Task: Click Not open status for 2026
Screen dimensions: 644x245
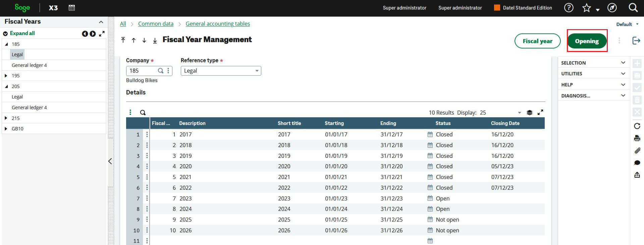Action: coord(447,230)
